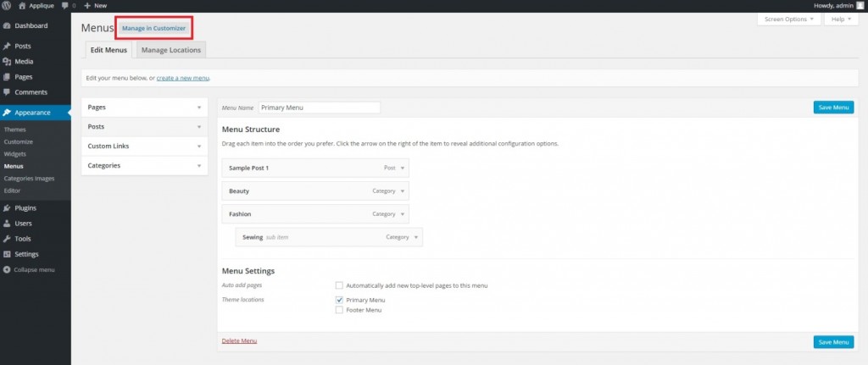Switch to the Manage Locations tab
868x365 pixels.
pyautogui.click(x=171, y=51)
